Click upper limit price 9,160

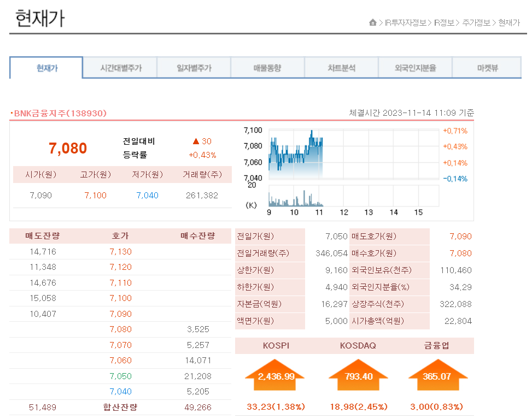tap(336, 270)
